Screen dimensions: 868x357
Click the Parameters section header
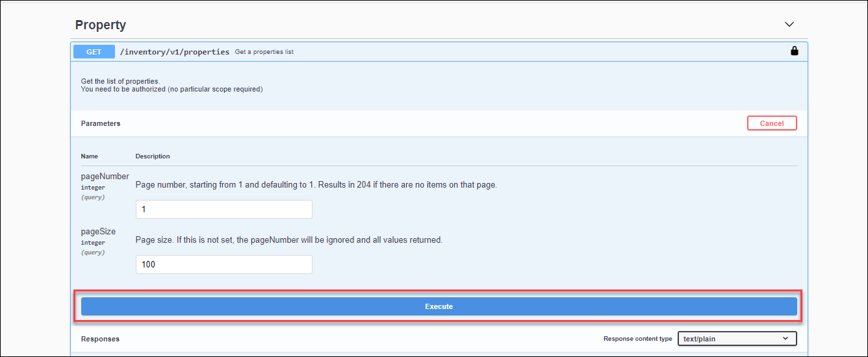(x=101, y=123)
